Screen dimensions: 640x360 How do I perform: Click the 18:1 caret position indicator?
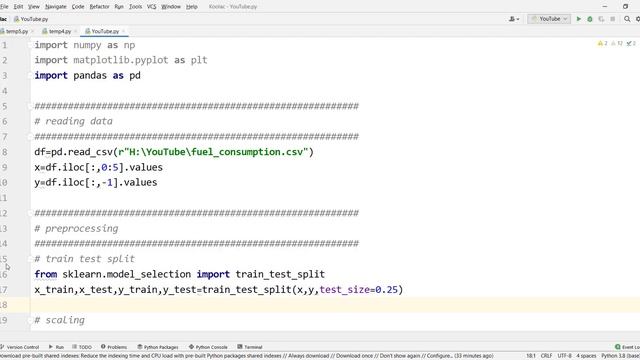pyautogui.click(x=531, y=356)
